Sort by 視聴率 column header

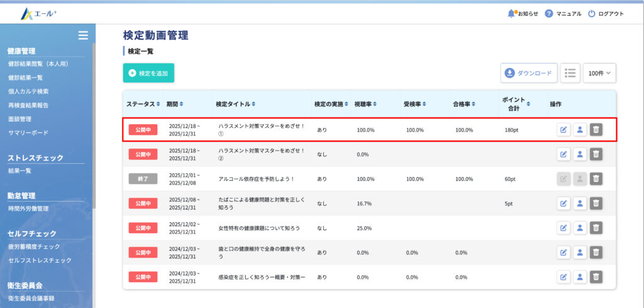point(366,103)
